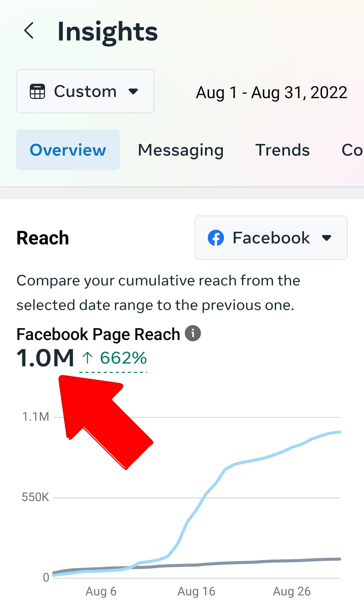Switch to the Overview tab
The height and width of the screenshot is (607, 364).
click(68, 150)
